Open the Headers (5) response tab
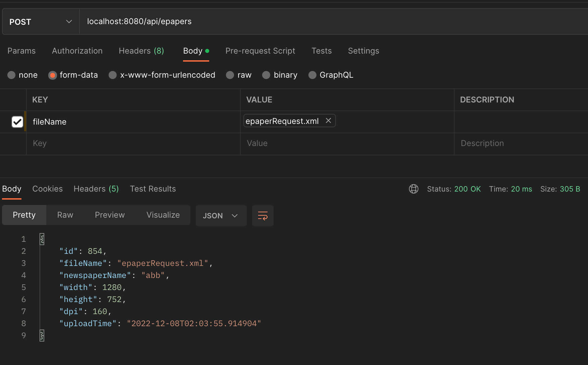Screen dimensions: 588x365 96,189
